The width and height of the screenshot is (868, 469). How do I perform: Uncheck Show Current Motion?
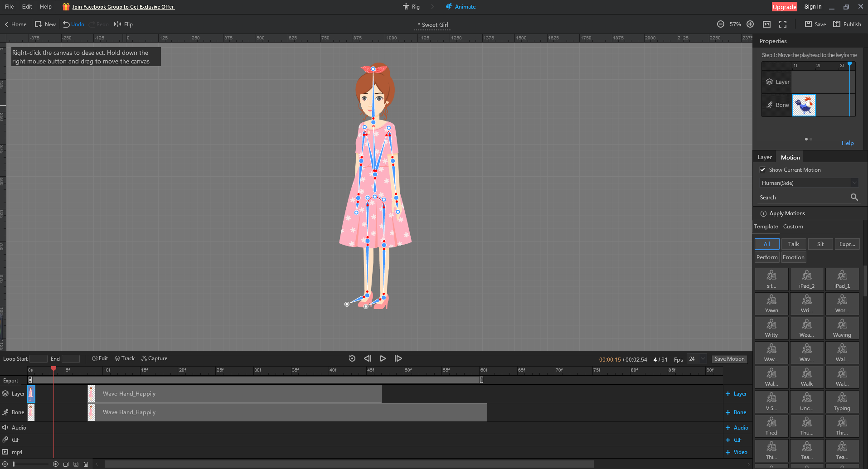[763, 169]
